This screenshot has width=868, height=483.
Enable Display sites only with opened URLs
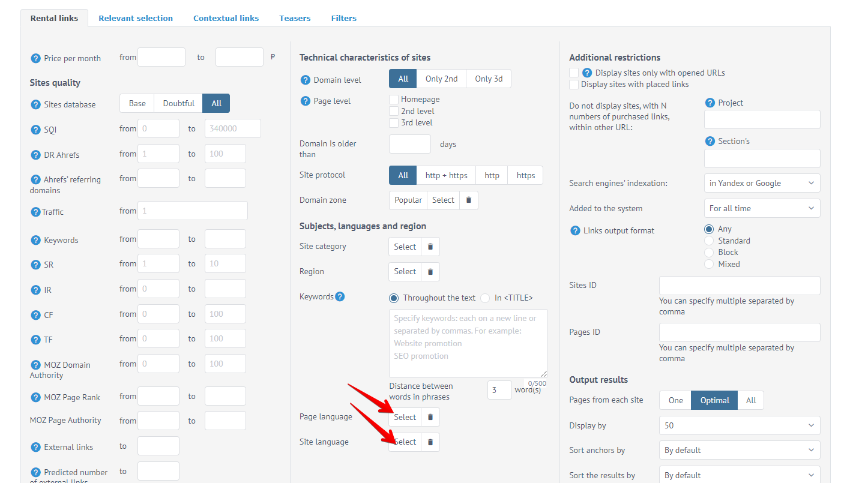click(574, 73)
